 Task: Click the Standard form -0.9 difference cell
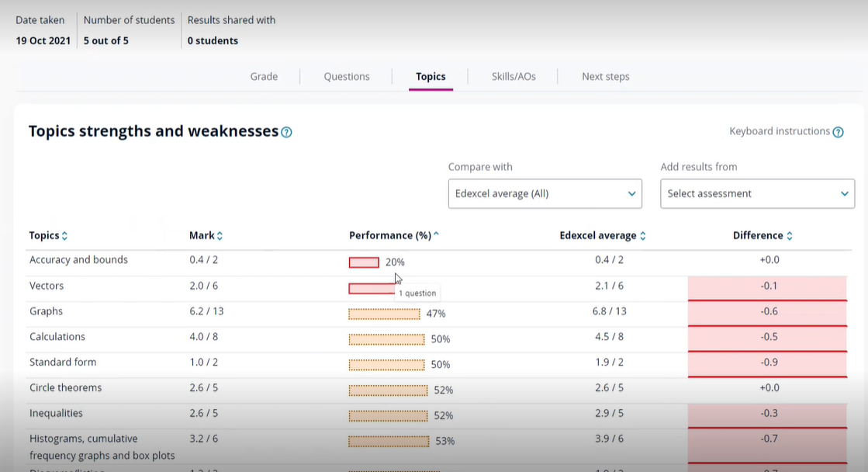[769, 363]
